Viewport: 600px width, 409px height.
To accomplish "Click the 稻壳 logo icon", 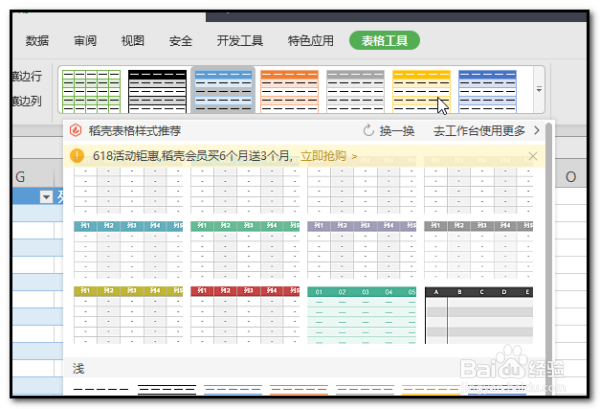I will (75, 130).
